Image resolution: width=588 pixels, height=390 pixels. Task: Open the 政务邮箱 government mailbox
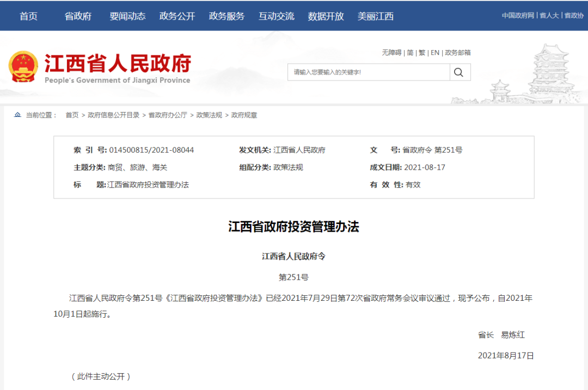point(458,52)
